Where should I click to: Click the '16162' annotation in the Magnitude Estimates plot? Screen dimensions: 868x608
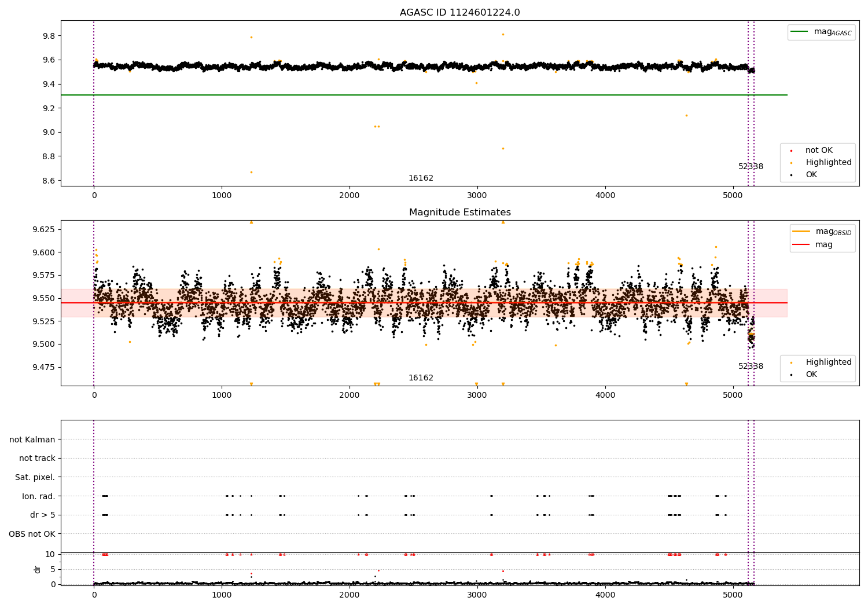[x=421, y=378]
